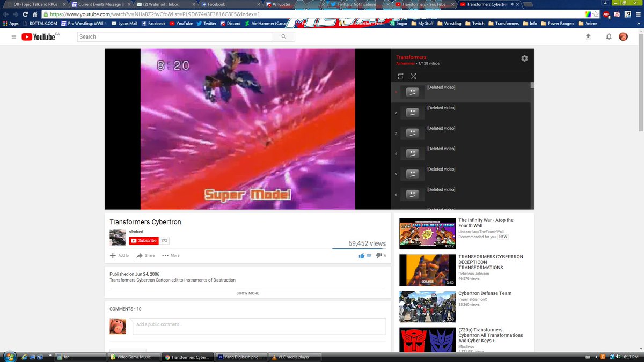Open the Apps bookmark shortcut

tap(11, 24)
